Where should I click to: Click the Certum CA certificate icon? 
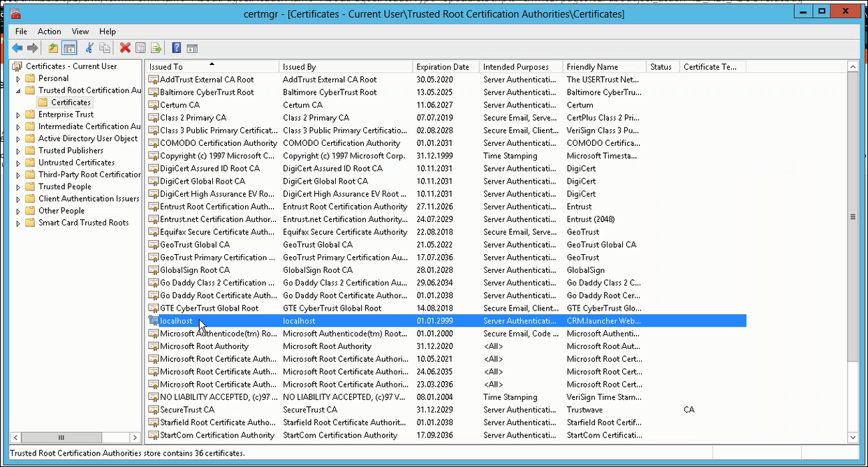(x=154, y=105)
